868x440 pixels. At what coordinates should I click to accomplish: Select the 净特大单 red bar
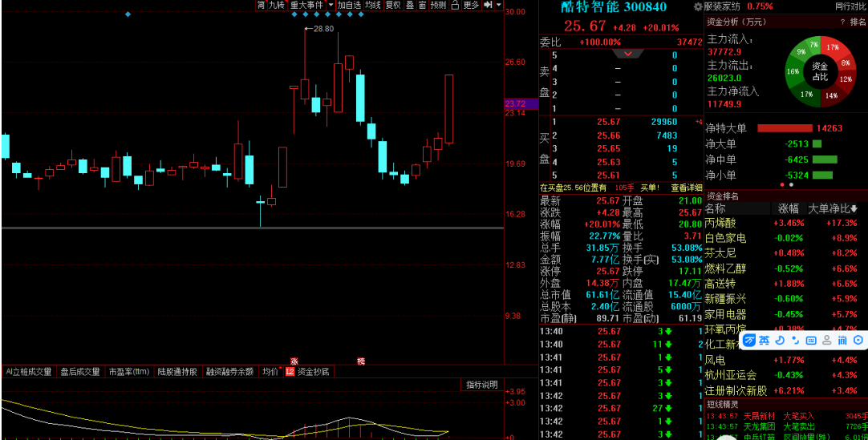[784, 128]
